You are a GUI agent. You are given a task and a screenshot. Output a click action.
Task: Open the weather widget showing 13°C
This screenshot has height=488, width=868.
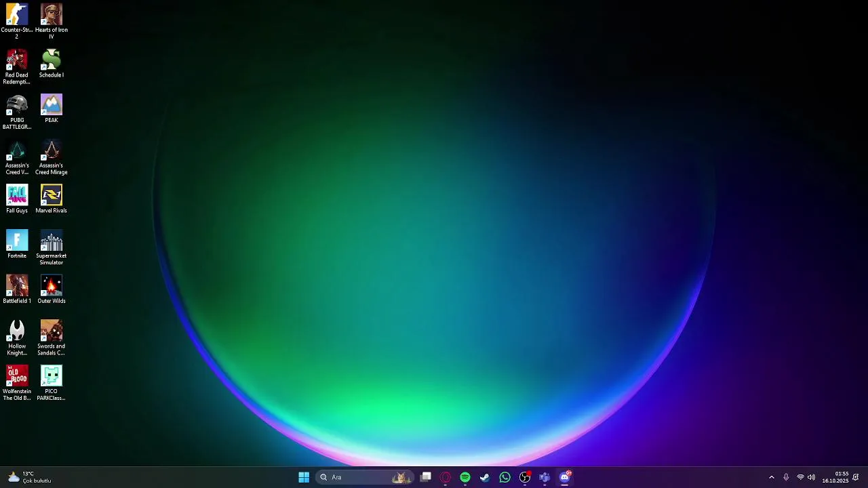29,477
